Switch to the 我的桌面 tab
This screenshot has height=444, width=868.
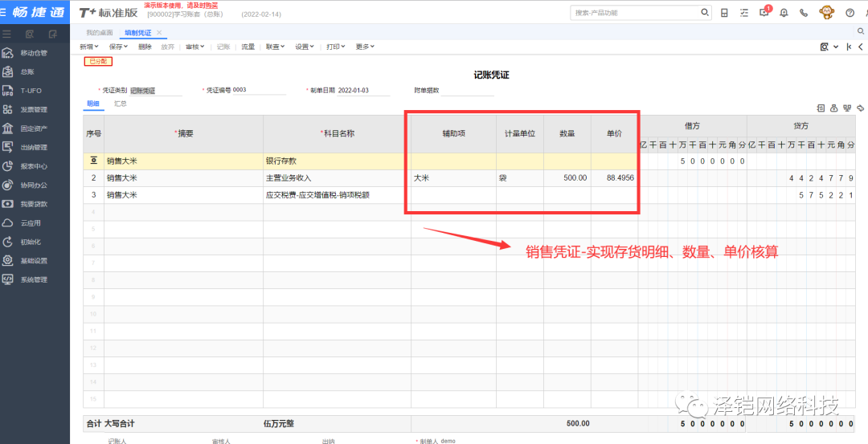pyautogui.click(x=99, y=32)
